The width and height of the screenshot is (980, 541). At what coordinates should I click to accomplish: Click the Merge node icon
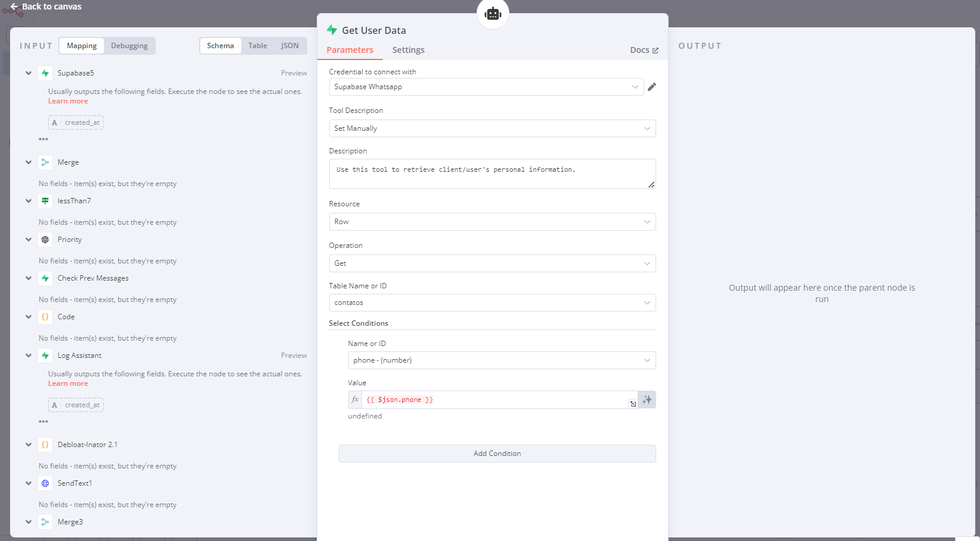[45, 162]
